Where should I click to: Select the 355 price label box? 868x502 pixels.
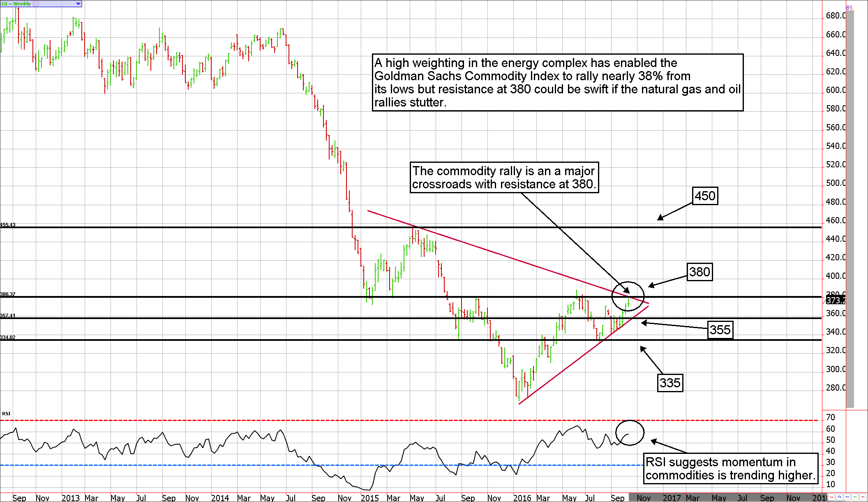(x=720, y=330)
